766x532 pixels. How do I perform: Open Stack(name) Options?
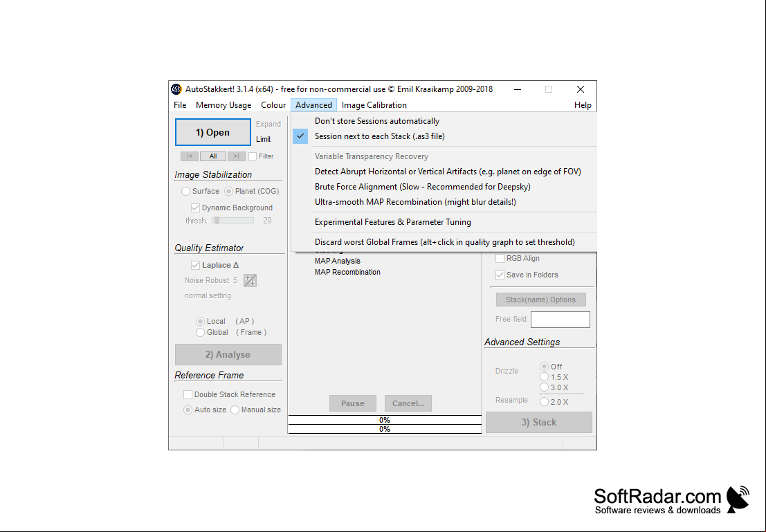pyautogui.click(x=541, y=300)
